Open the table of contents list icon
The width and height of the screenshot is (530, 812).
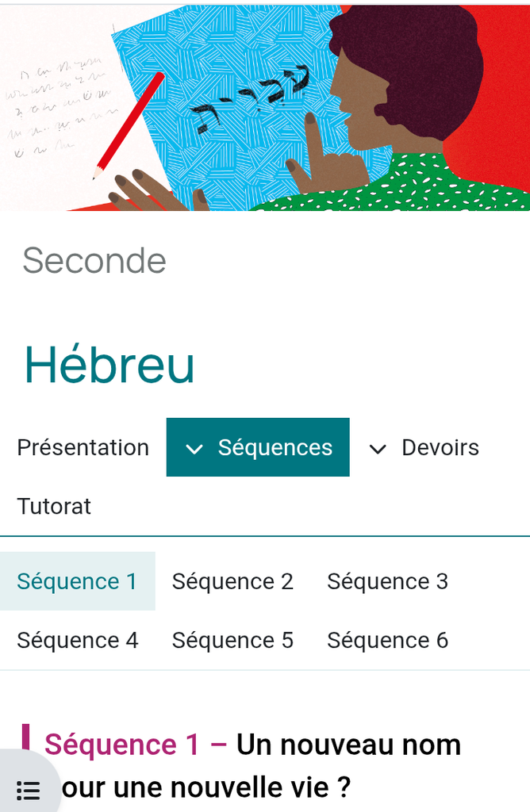[x=28, y=790]
